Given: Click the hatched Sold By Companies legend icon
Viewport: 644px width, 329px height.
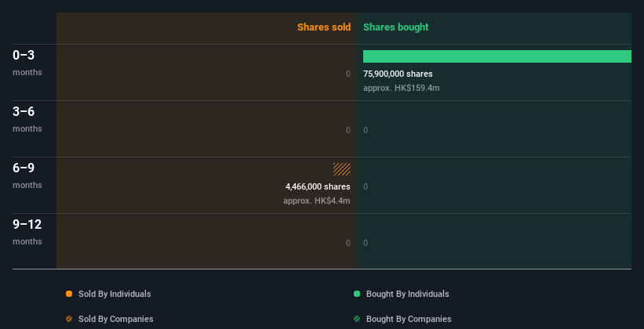Looking at the screenshot, I should pyautogui.click(x=69, y=319).
